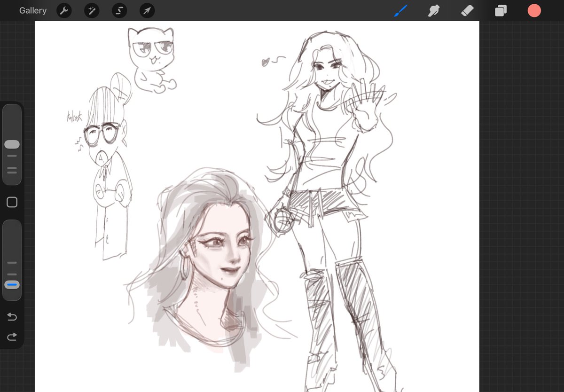Undo the last stroke
The height and width of the screenshot is (392, 564).
(x=12, y=317)
